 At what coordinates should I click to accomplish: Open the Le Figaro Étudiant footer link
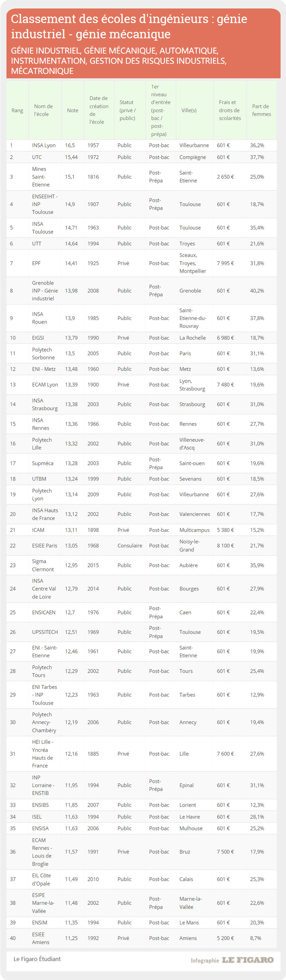click(x=37, y=959)
